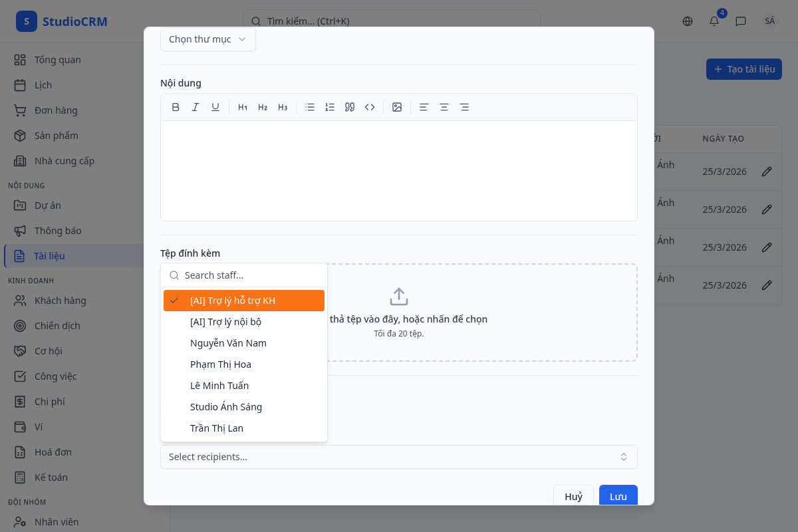Toggle bold formatting in editor toolbar
The width and height of the screenshot is (798, 532).
(x=176, y=107)
